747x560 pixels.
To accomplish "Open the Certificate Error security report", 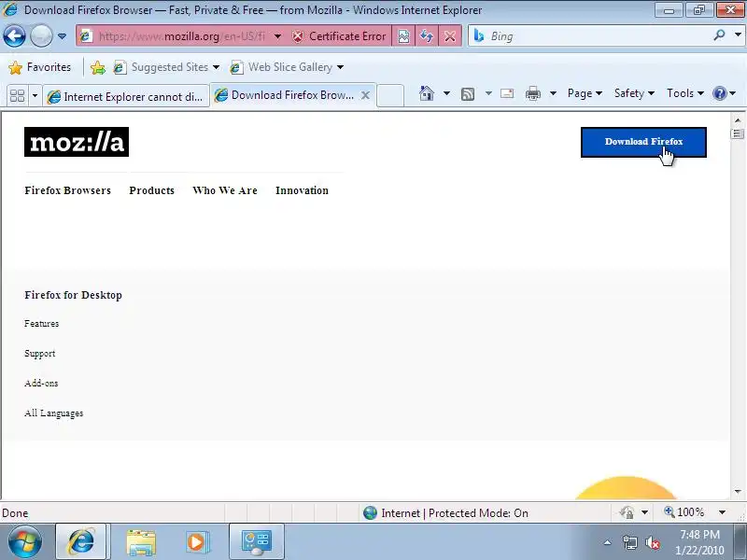I will coord(339,36).
